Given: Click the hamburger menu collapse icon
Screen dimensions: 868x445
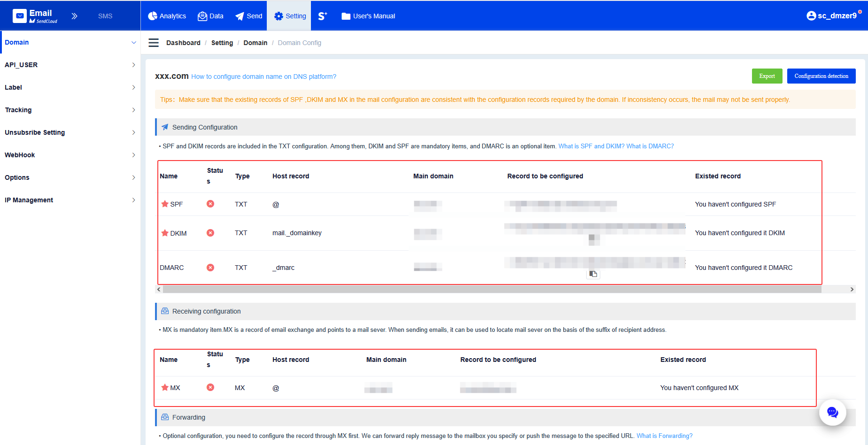Looking at the screenshot, I should 154,43.
